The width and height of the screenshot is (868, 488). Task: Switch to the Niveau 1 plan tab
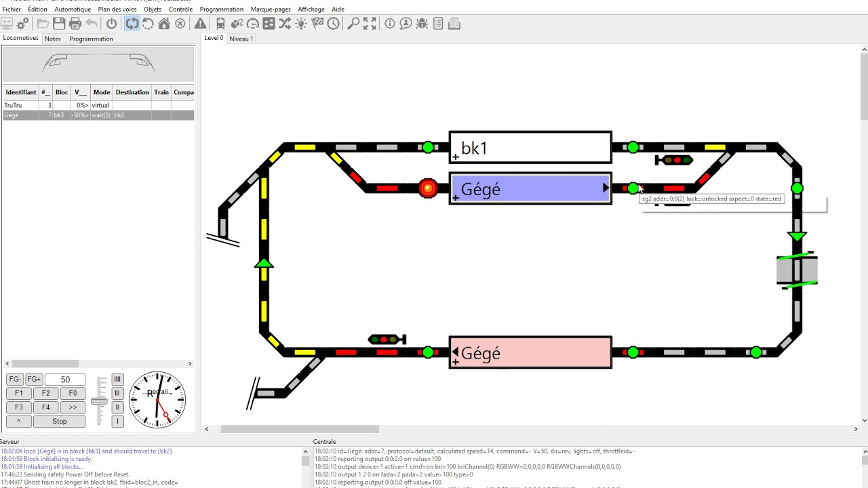click(241, 39)
